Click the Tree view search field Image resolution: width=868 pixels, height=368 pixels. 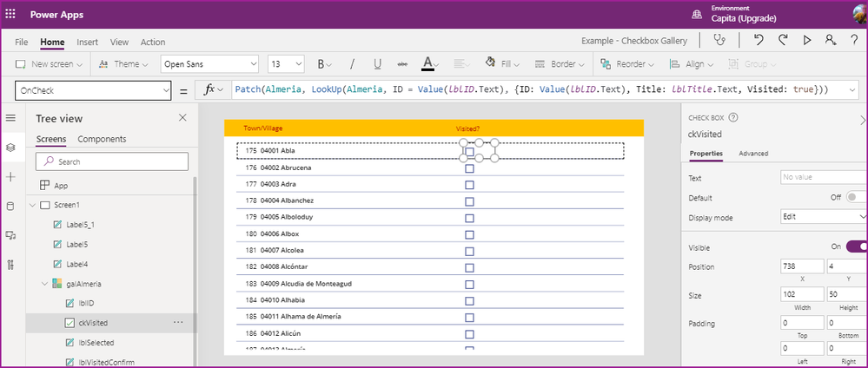click(x=113, y=161)
